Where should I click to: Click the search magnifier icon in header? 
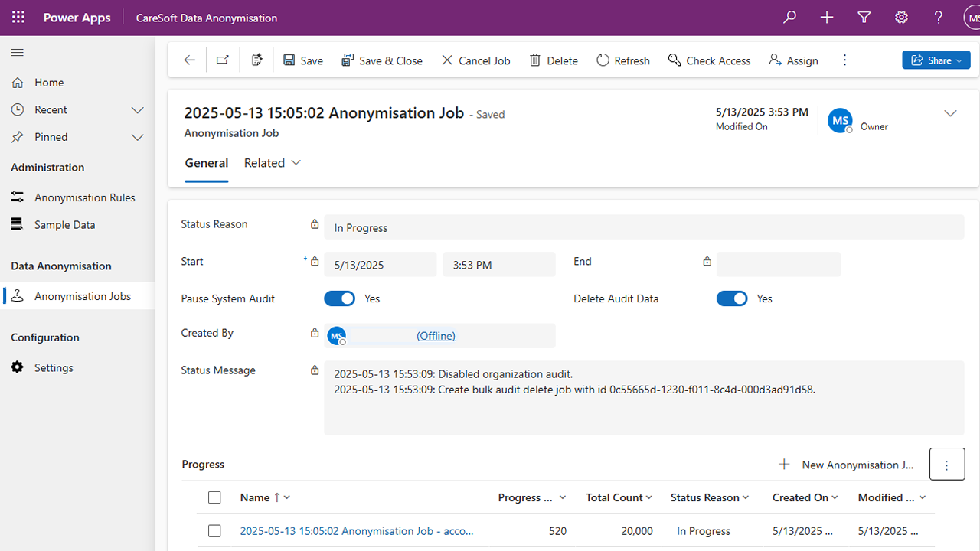[x=789, y=18]
